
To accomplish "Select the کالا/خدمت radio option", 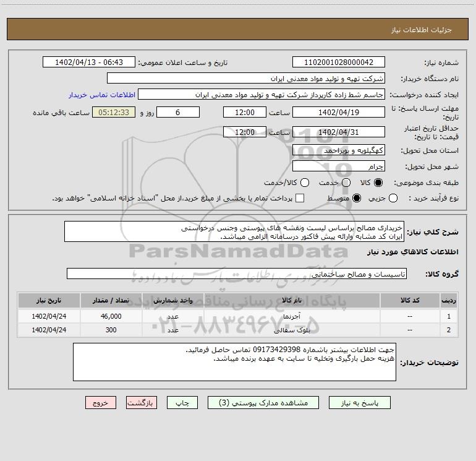I will click(305, 183).
